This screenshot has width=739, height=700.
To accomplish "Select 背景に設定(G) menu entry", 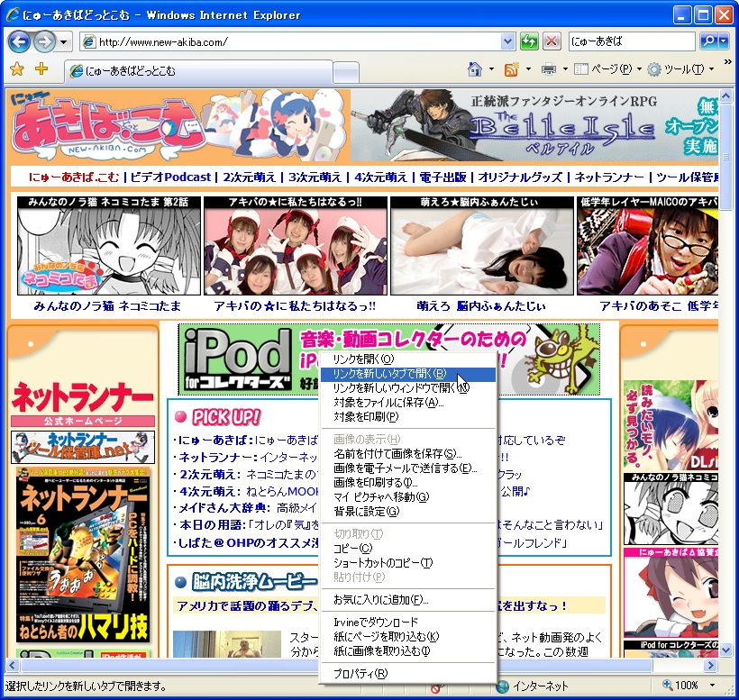I will click(408, 511).
